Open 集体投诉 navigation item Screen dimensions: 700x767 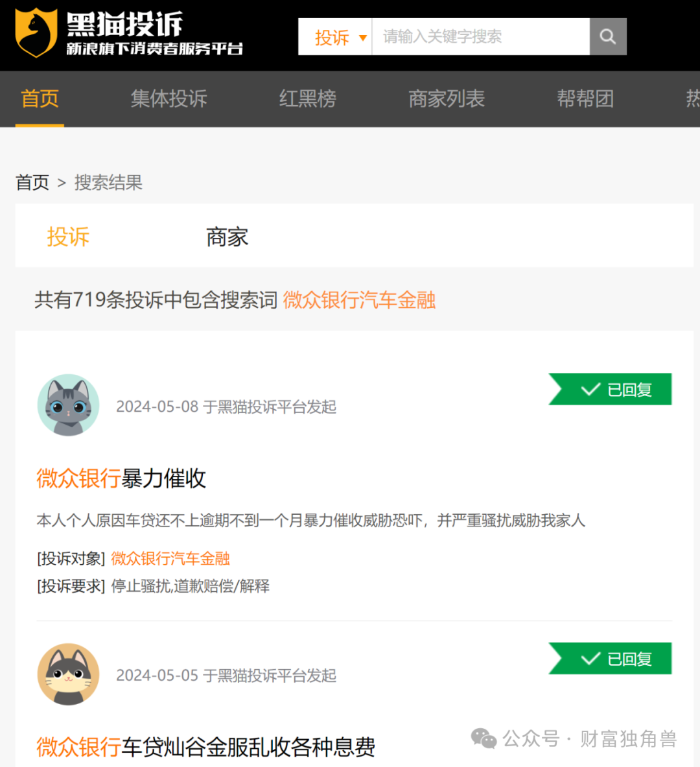pyautogui.click(x=169, y=99)
